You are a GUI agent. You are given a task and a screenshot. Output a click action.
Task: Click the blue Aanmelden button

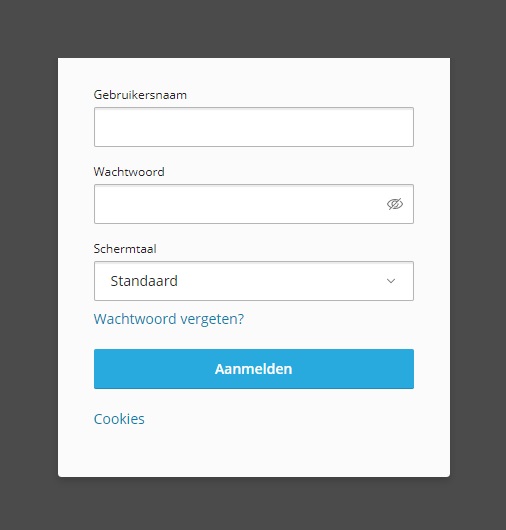(x=254, y=369)
